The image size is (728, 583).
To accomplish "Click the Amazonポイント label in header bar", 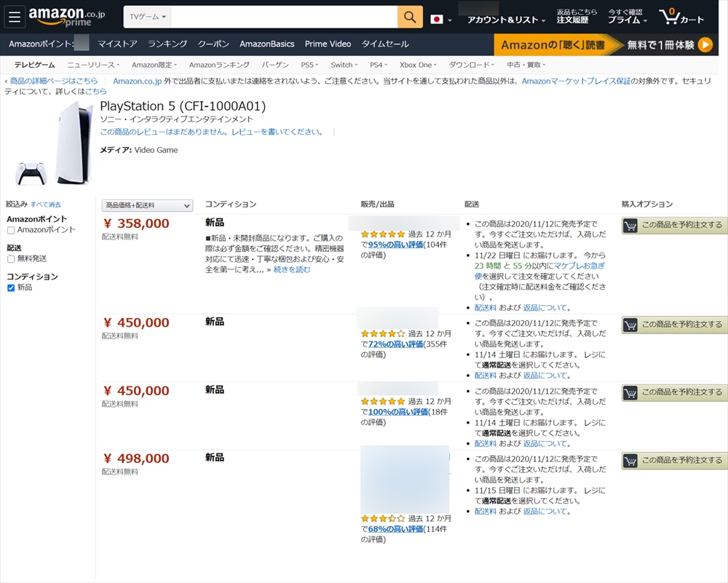I will point(41,44).
